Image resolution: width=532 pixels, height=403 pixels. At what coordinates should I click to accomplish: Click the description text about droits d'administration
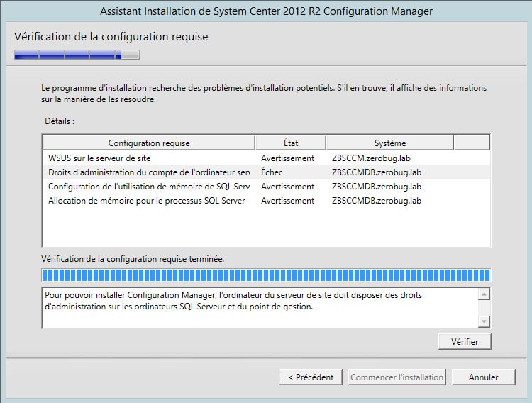point(233,301)
